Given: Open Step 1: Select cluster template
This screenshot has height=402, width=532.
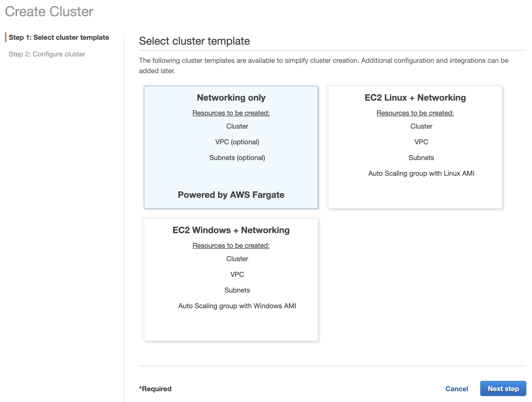Looking at the screenshot, I should 59,37.
